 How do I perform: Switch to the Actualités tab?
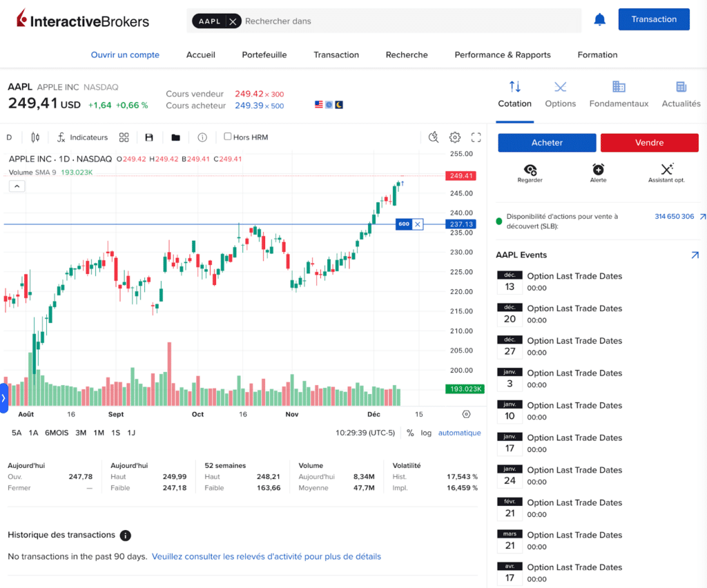point(681,95)
